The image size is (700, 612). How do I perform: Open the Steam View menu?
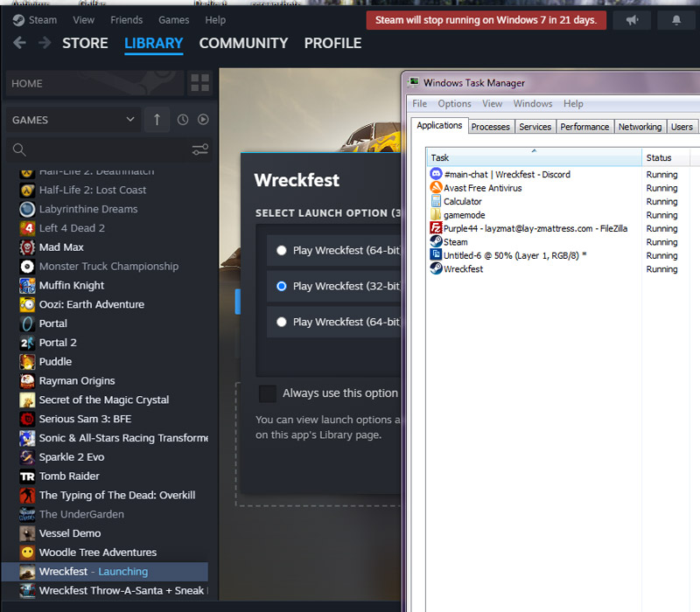(83, 20)
